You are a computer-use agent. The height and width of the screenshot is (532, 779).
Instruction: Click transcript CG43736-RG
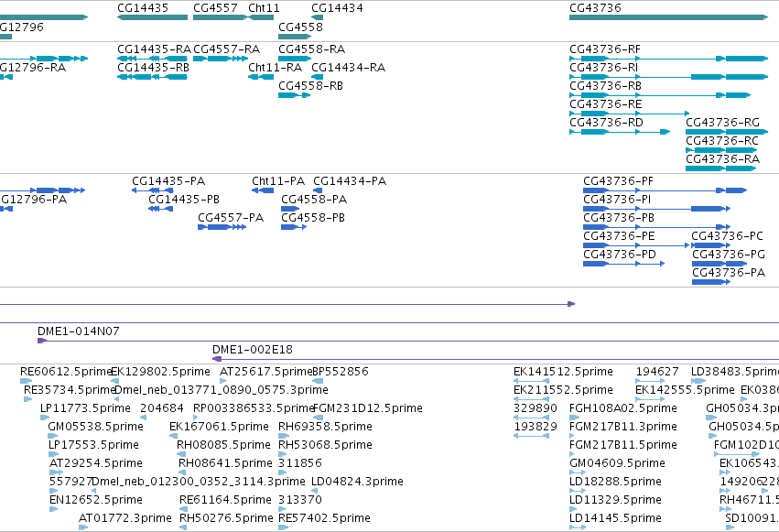(x=722, y=123)
